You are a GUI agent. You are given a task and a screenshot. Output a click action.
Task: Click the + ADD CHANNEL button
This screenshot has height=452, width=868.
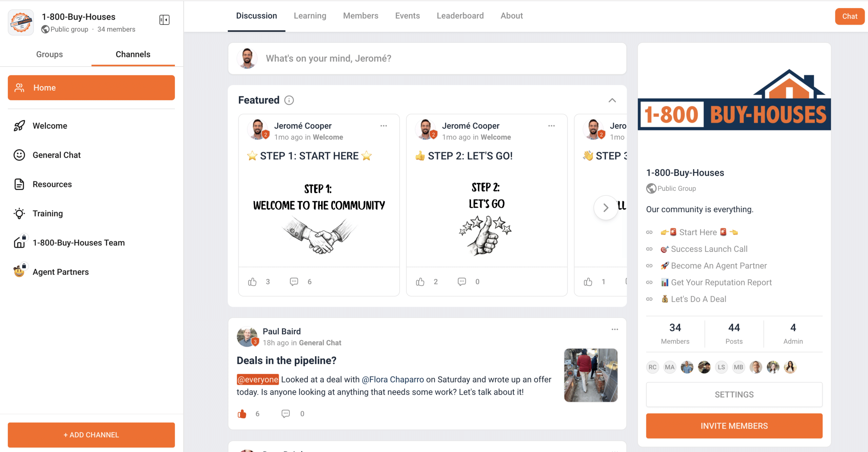[x=91, y=435]
